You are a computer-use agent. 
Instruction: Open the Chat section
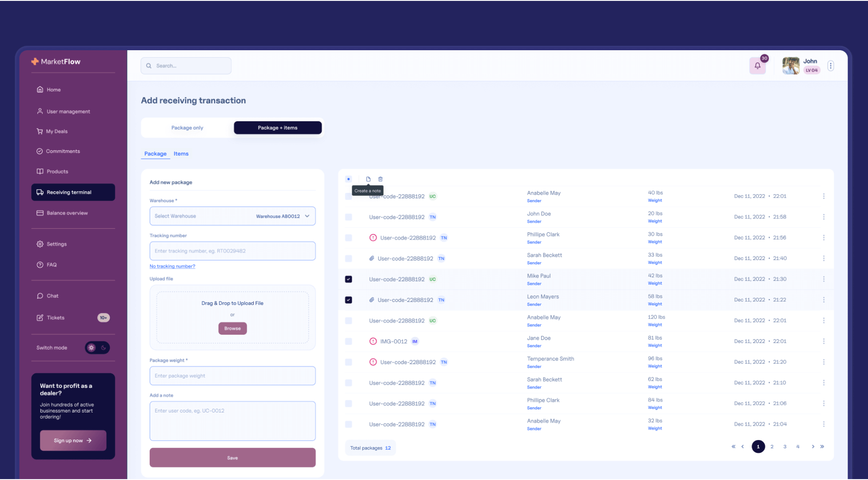52,296
